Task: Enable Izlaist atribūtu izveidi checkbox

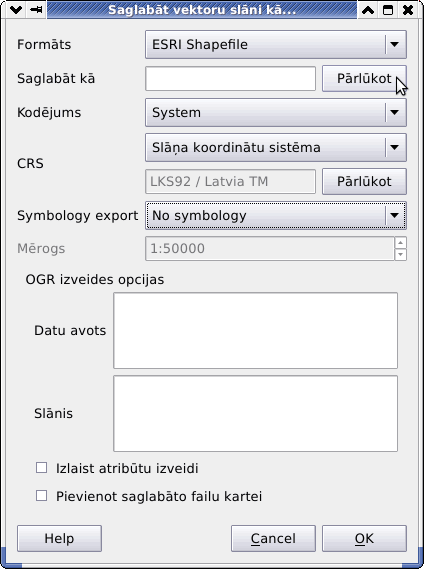Action: coord(41,468)
